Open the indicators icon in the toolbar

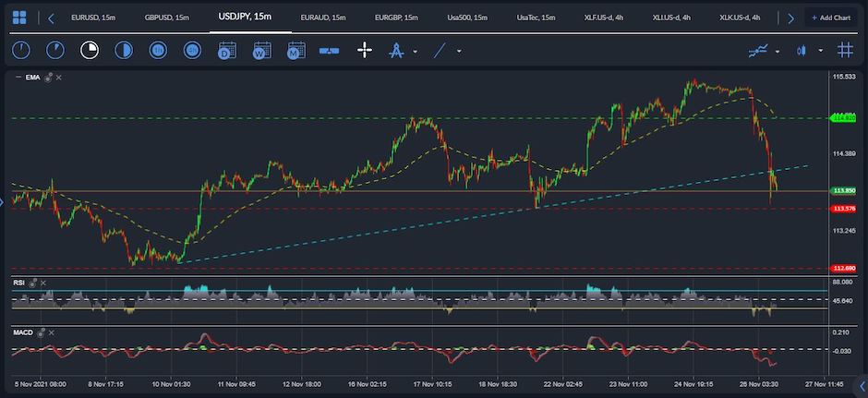(758, 51)
